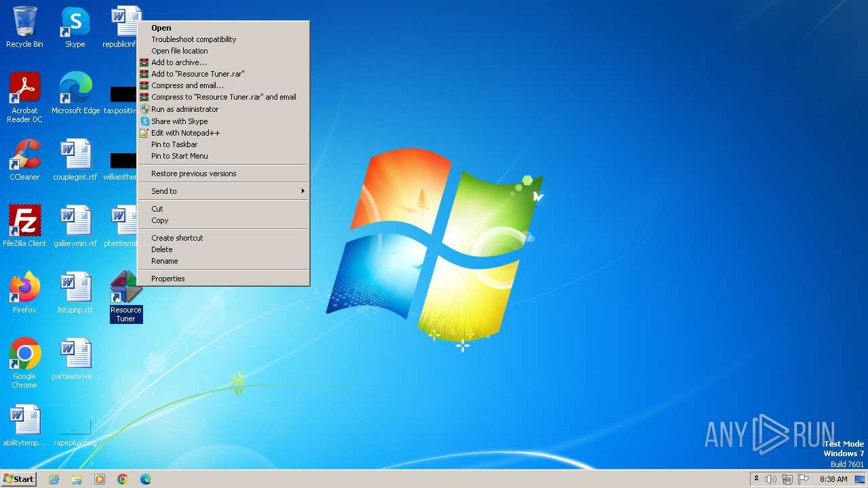Choose Restore previous versions
The image size is (868, 488).
224,174
